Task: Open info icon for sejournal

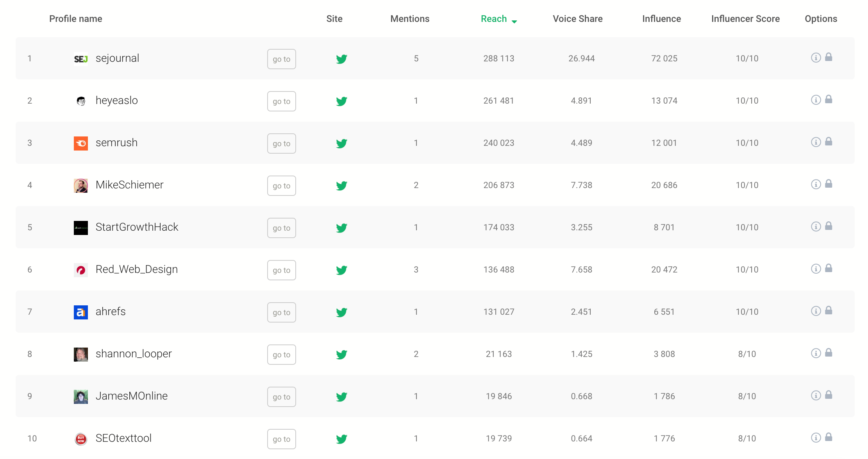Action: (816, 57)
